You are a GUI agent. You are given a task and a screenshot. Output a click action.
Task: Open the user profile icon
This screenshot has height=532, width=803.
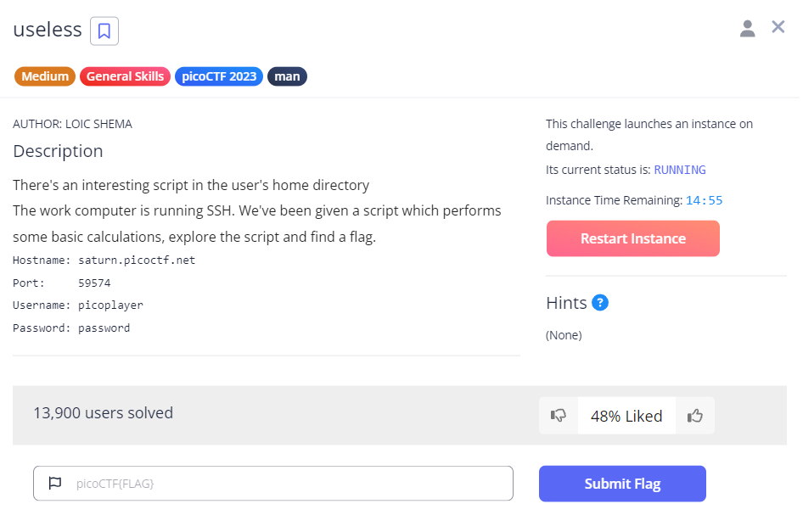(x=747, y=29)
